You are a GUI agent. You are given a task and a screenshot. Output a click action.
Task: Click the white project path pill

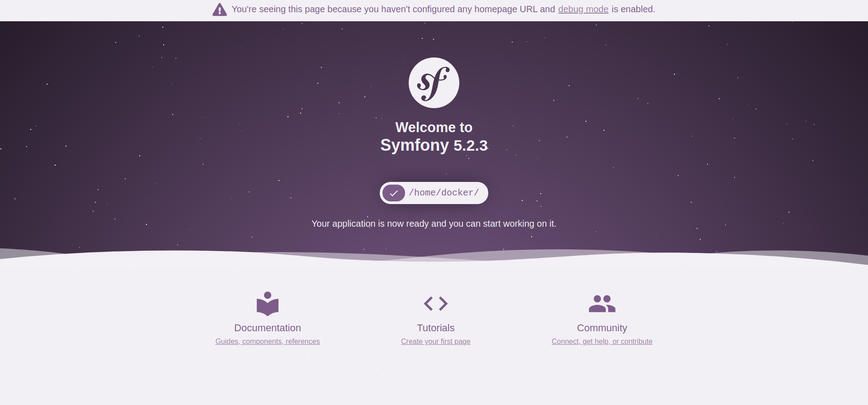434,193
